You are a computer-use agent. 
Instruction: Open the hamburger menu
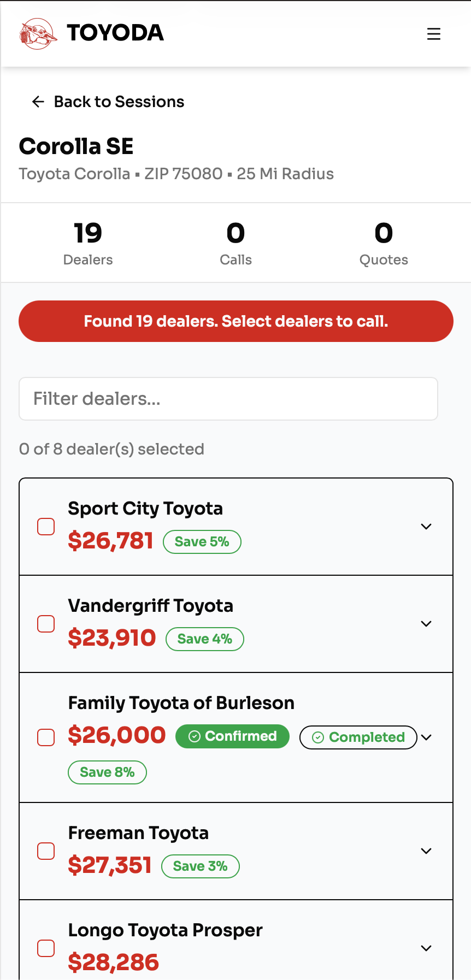pos(434,34)
